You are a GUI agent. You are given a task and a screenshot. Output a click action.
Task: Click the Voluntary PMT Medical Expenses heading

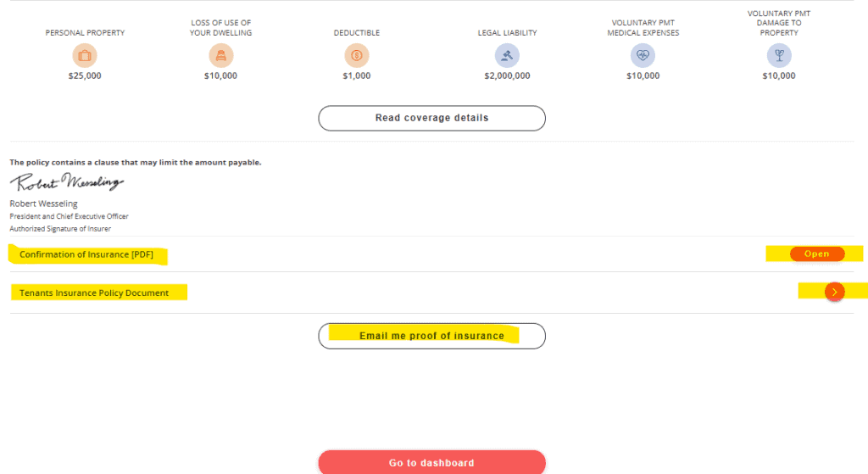pos(643,28)
